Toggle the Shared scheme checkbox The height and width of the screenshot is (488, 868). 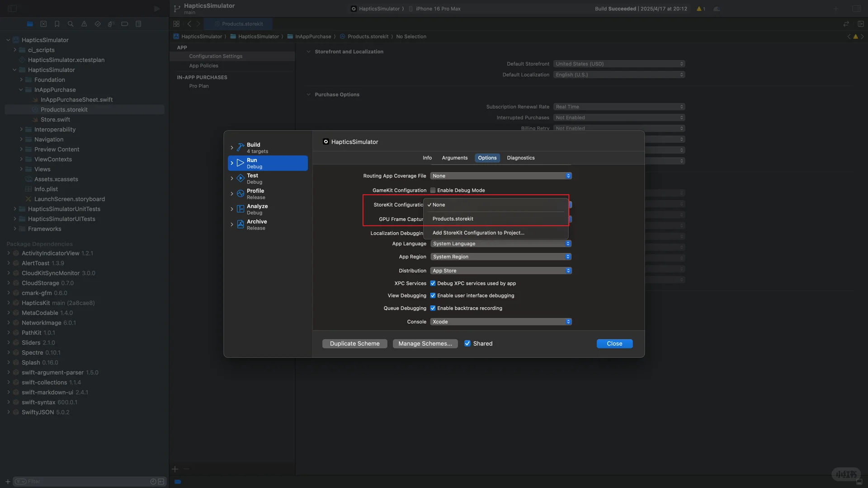click(467, 343)
